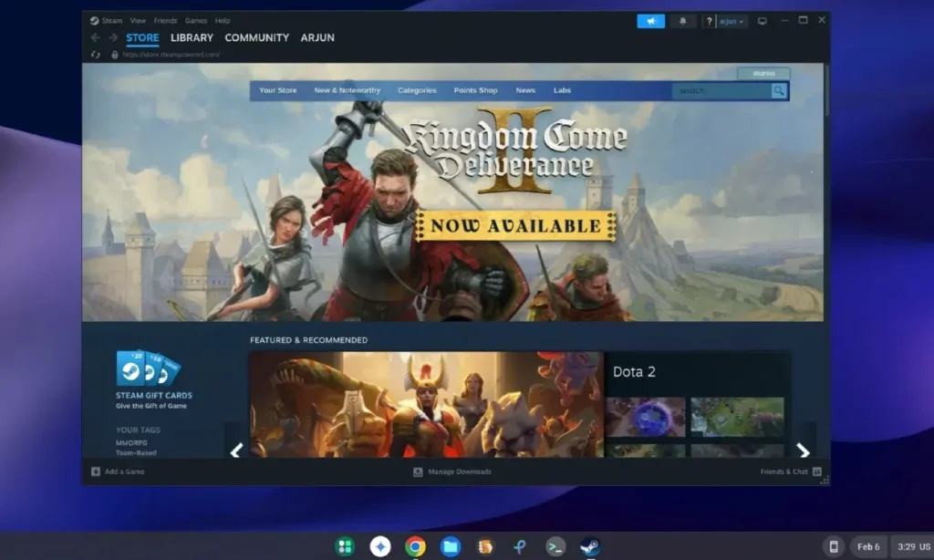Click the blue announcements megaphone icon
This screenshot has width=934, height=560.
(x=650, y=21)
